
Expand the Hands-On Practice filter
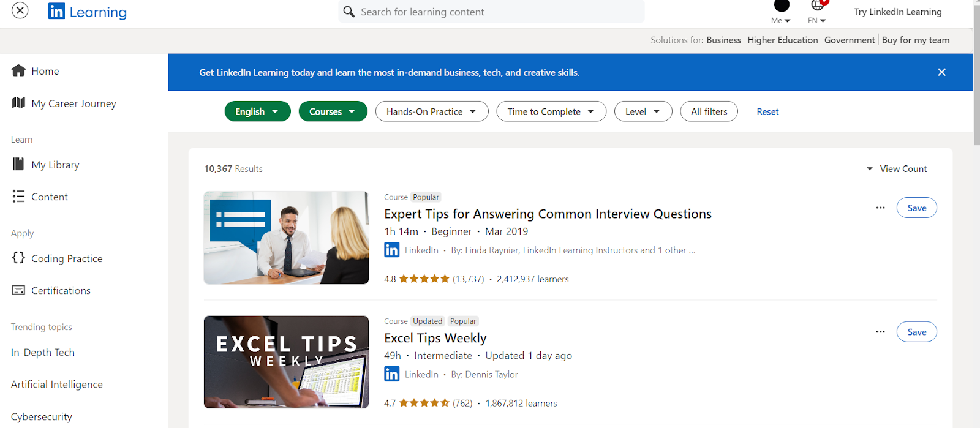pyautogui.click(x=432, y=111)
